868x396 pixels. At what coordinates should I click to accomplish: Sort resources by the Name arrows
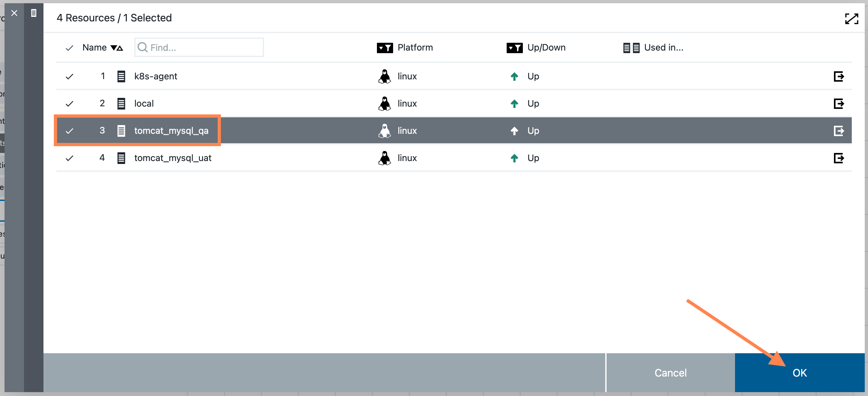pyautogui.click(x=117, y=48)
